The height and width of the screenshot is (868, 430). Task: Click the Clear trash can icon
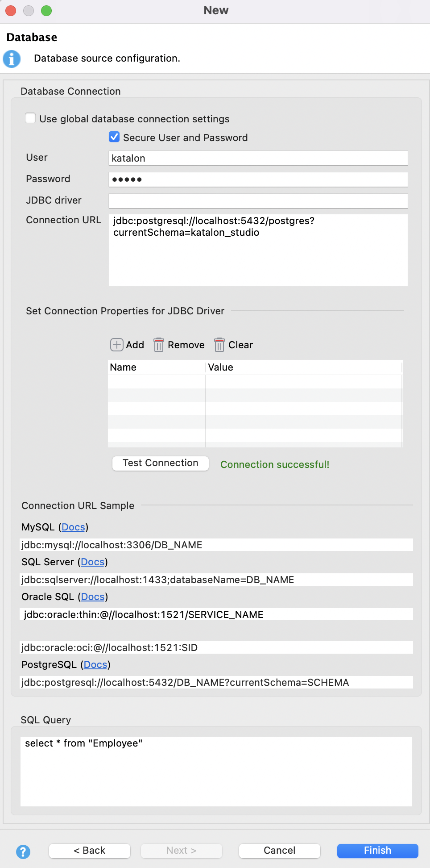[219, 345]
